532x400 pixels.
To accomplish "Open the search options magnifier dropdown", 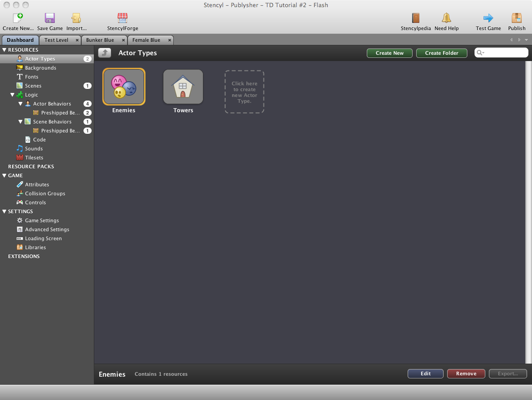I will pos(480,53).
